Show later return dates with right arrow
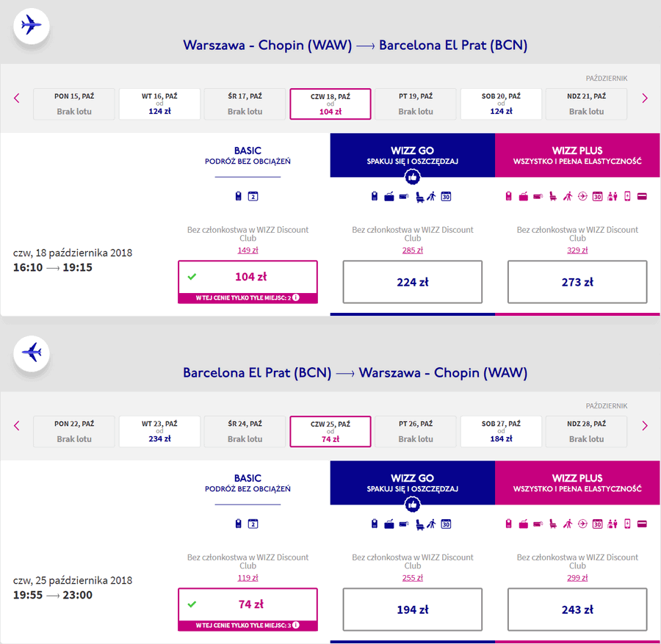This screenshot has height=644, width=661. 645,426
